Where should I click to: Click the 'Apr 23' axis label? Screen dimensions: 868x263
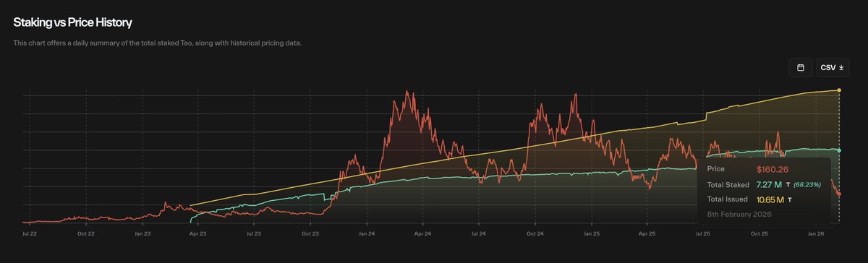pos(197,233)
